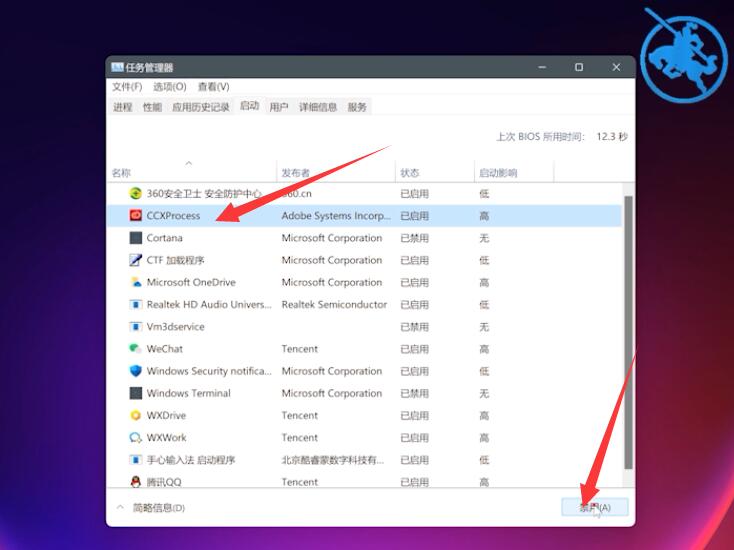Close the Task Manager window
Image resolution: width=734 pixels, height=550 pixels.
pyautogui.click(x=616, y=67)
